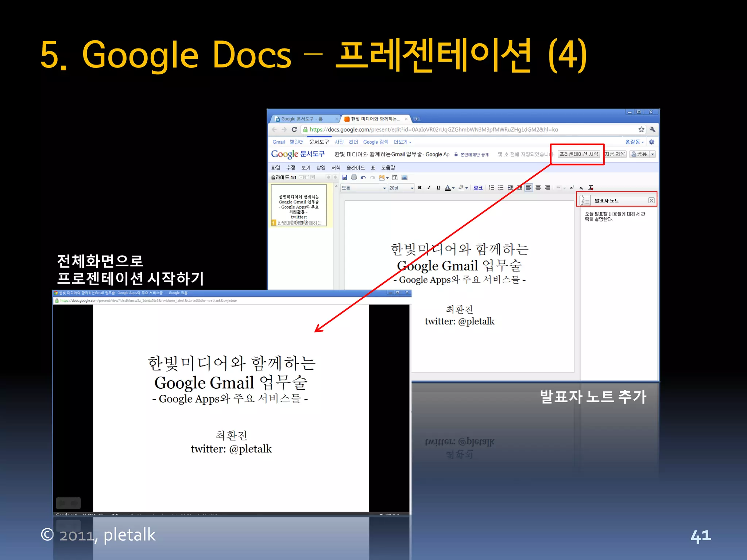Expand the 공유 share dropdown arrow
Screen dimensions: 747x560
click(653, 154)
